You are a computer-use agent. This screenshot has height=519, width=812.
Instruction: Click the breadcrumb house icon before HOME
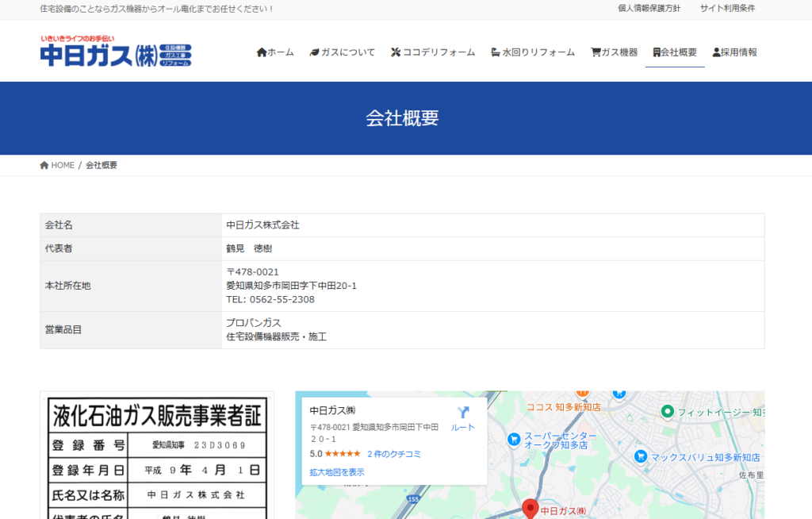point(44,165)
